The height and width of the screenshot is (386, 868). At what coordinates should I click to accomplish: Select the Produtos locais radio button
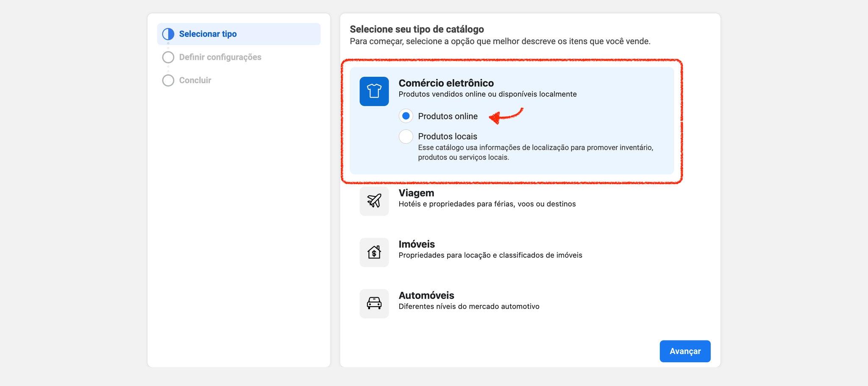coord(406,137)
